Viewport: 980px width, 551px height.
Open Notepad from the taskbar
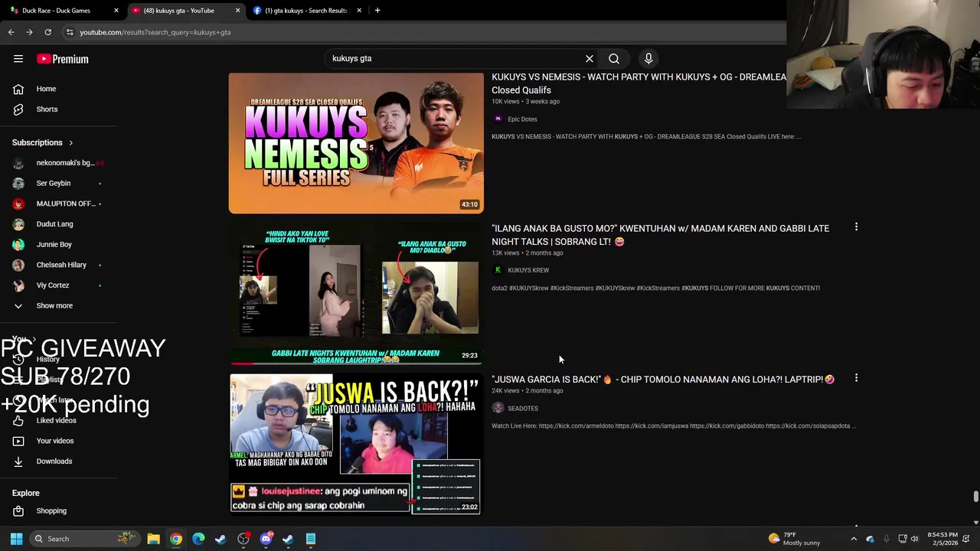coord(311,539)
